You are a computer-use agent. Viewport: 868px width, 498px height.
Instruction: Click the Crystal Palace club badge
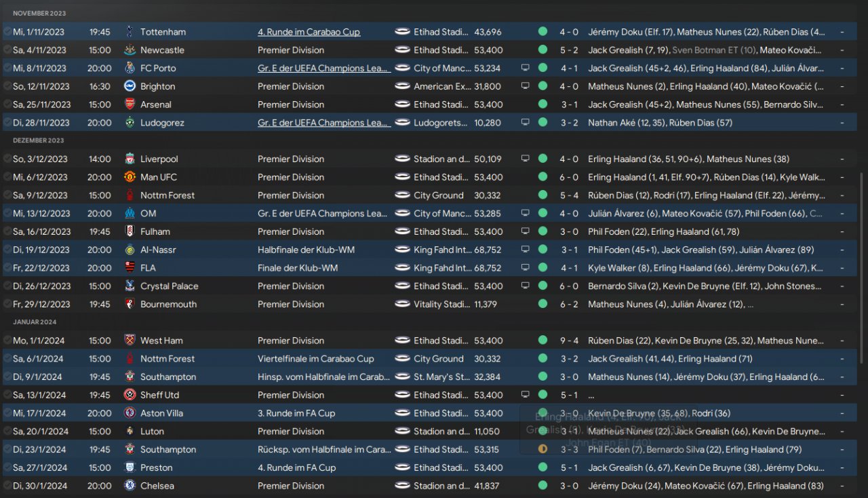(130, 286)
